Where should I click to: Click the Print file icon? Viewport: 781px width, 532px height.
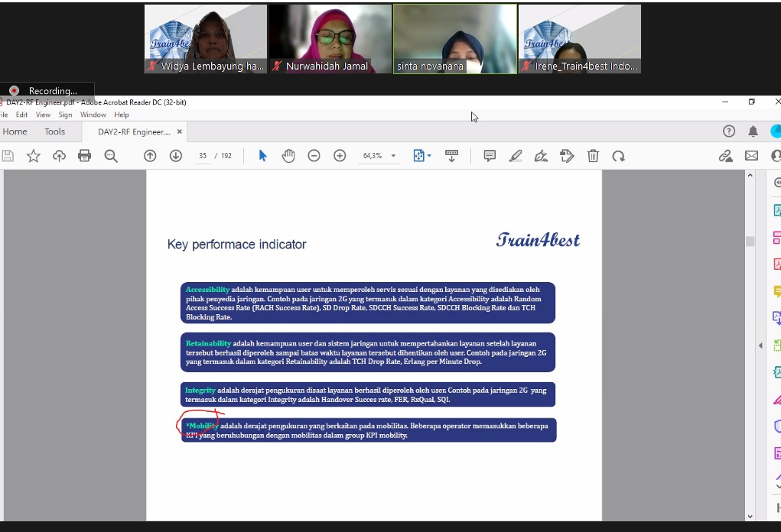(x=85, y=156)
